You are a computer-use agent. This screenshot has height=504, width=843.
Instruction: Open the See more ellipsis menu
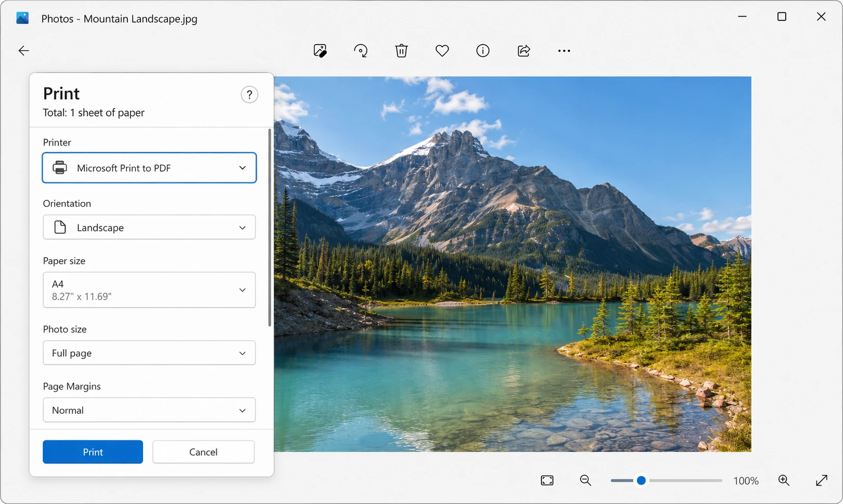(564, 51)
